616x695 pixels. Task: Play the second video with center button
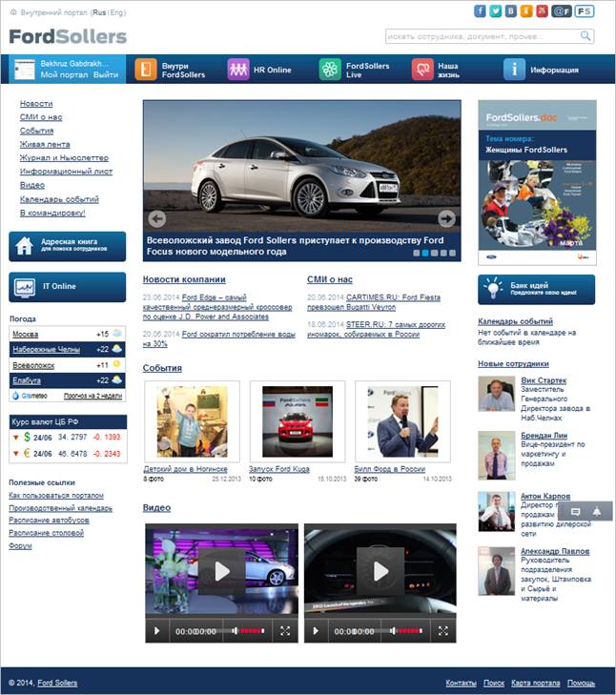(x=380, y=571)
